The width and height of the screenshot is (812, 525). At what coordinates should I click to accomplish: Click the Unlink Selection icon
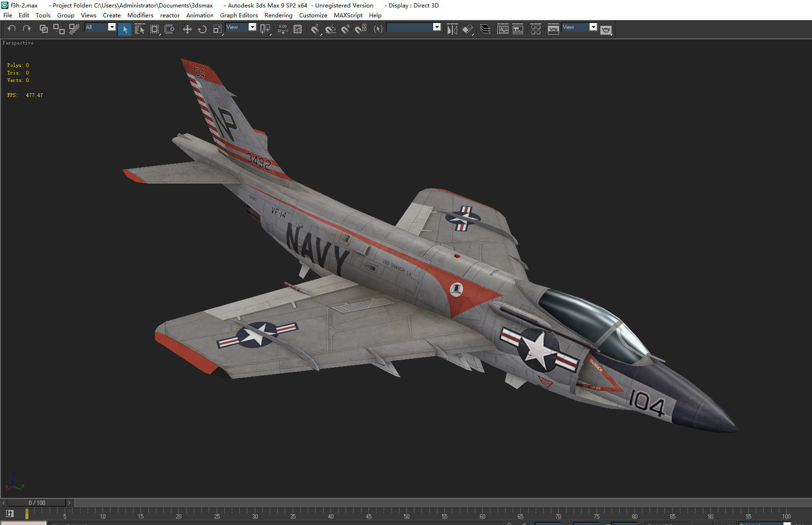click(59, 29)
